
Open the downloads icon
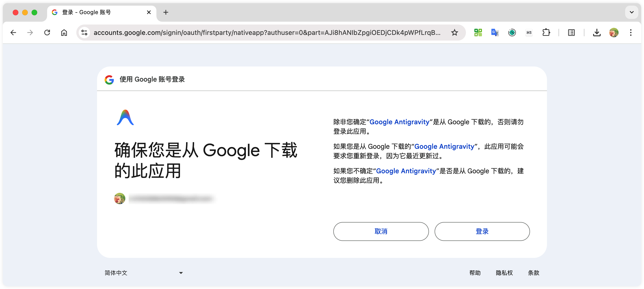pyautogui.click(x=596, y=33)
